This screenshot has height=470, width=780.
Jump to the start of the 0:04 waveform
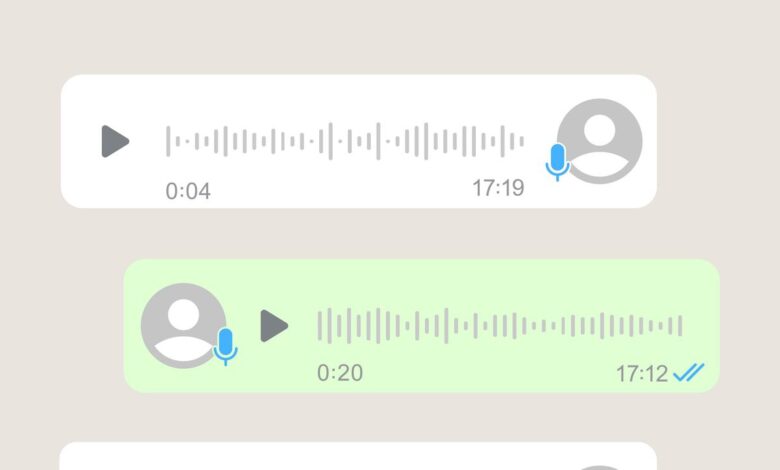[x=168, y=141]
